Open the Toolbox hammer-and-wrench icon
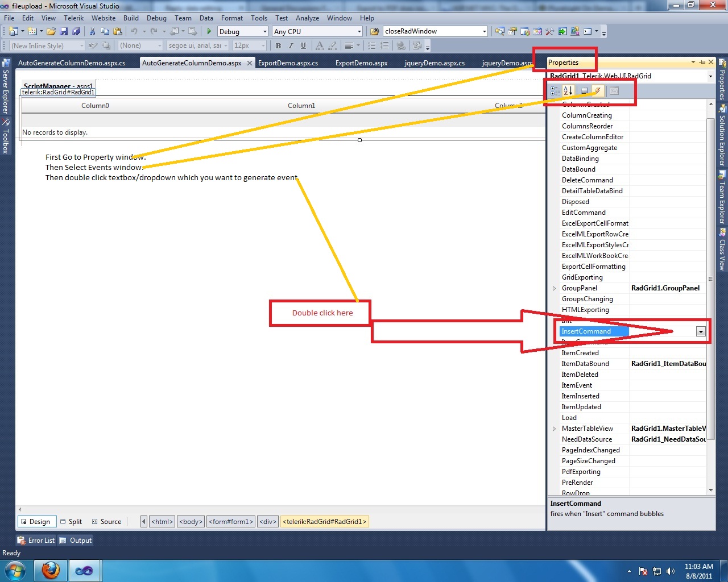Viewport: 728px width, 582px height. [549, 32]
